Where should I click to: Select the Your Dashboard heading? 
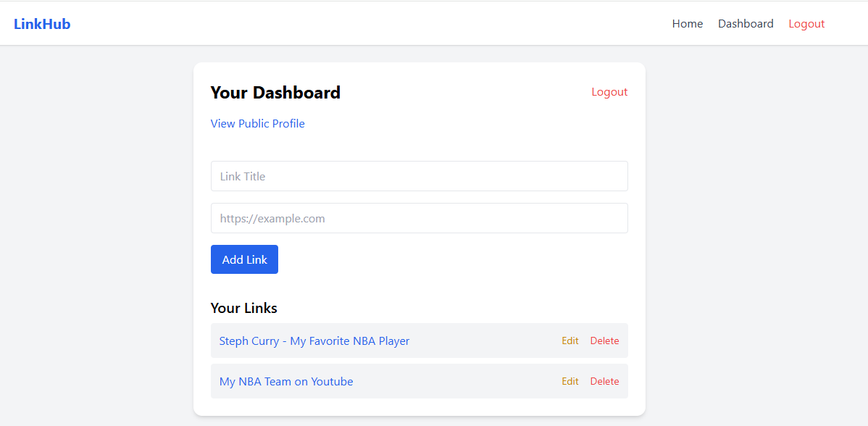(275, 92)
